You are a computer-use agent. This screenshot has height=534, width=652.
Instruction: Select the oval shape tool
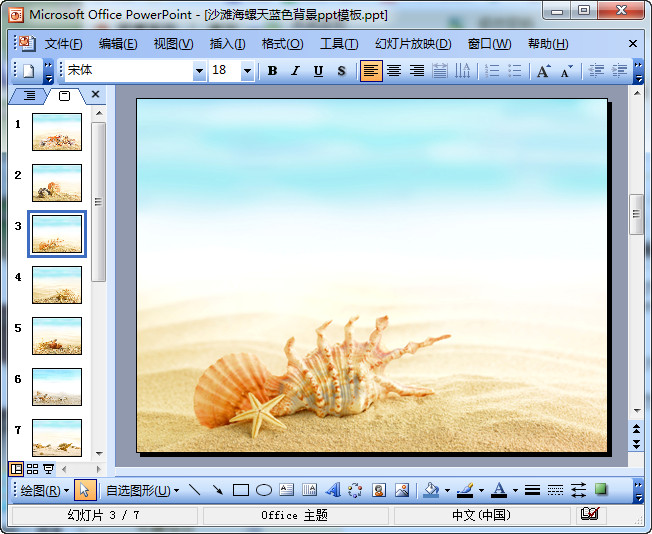(x=263, y=490)
